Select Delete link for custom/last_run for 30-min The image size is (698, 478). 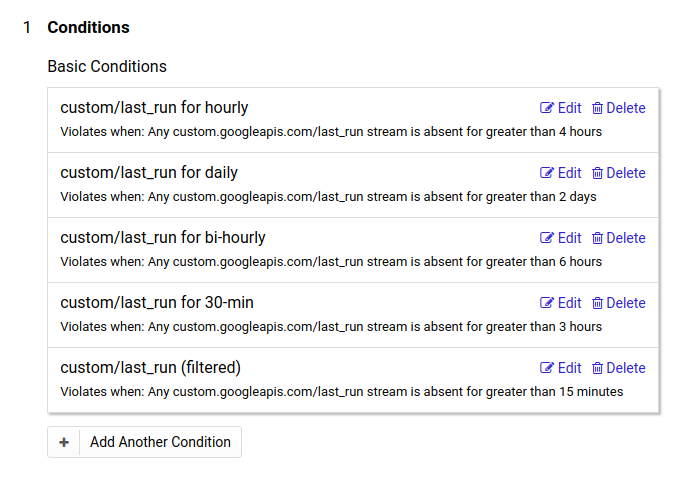coord(619,303)
